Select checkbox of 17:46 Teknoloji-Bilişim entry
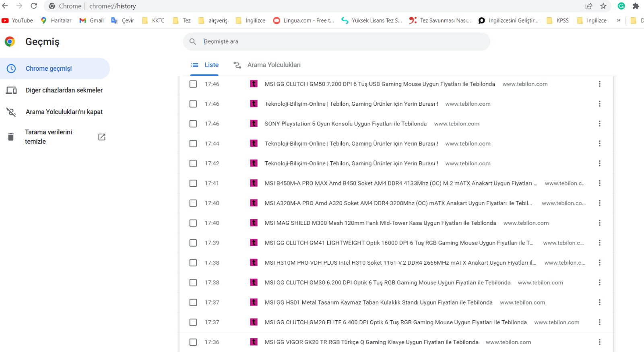The image size is (644, 352). point(193,104)
